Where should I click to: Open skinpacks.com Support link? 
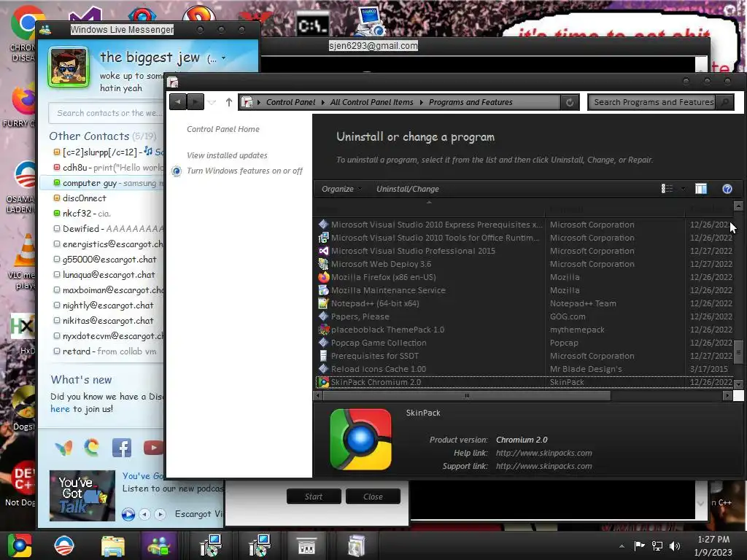click(543, 466)
